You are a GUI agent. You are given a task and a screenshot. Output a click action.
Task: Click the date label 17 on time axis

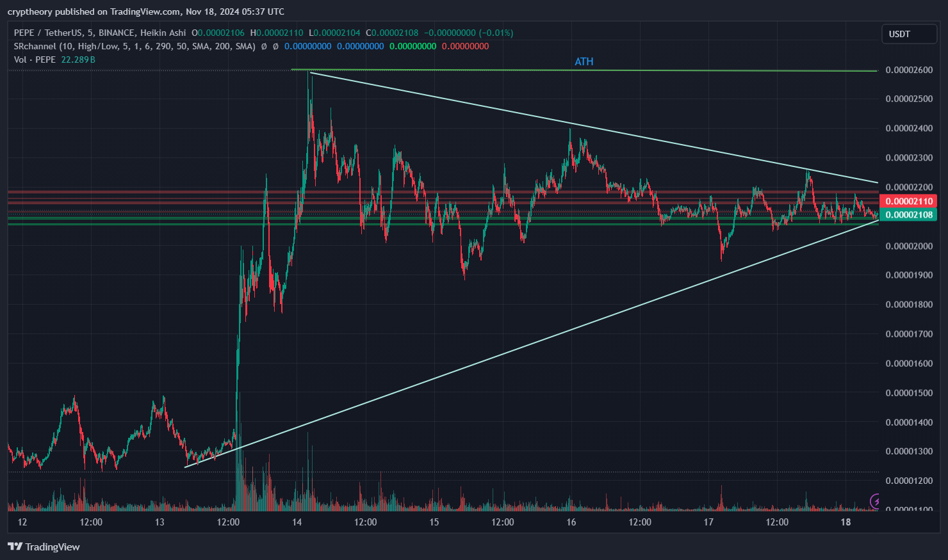[708, 522]
